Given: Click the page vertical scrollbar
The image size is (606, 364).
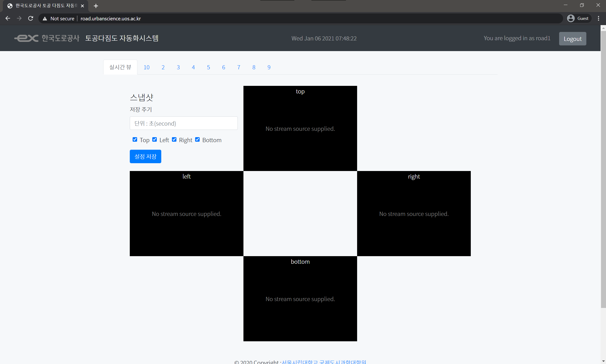Looking at the screenshot, I should click(603, 169).
